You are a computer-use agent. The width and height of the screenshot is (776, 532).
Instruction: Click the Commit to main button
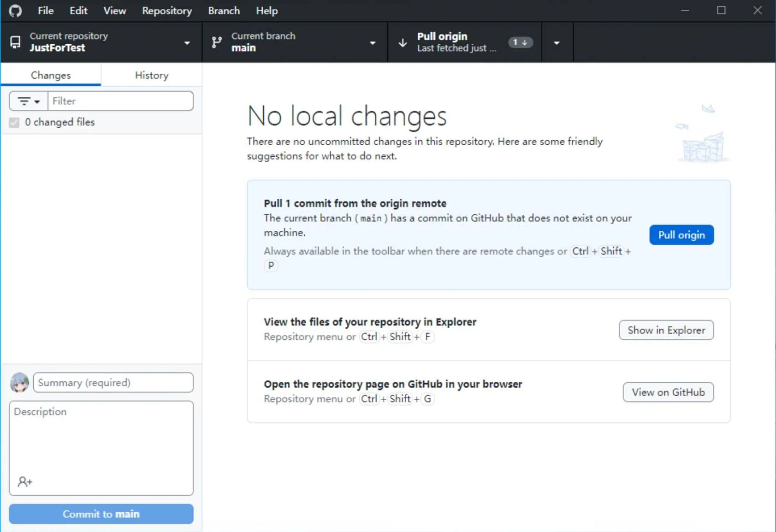point(101,514)
